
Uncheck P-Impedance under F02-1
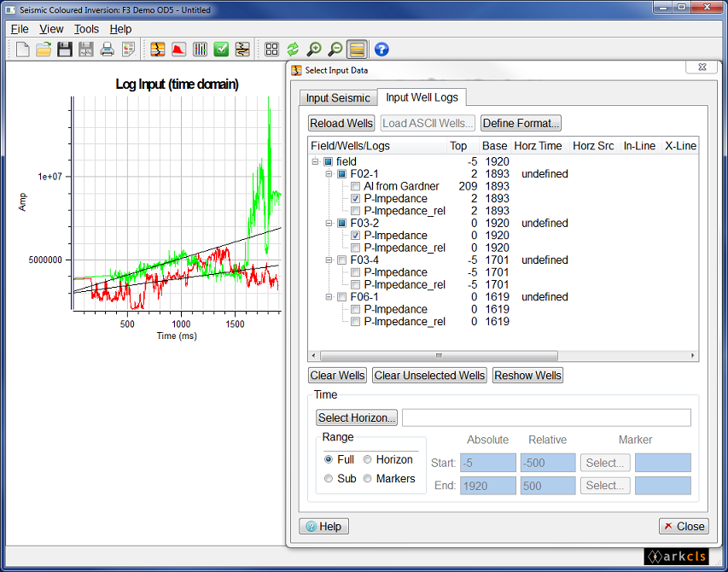pyautogui.click(x=355, y=199)
